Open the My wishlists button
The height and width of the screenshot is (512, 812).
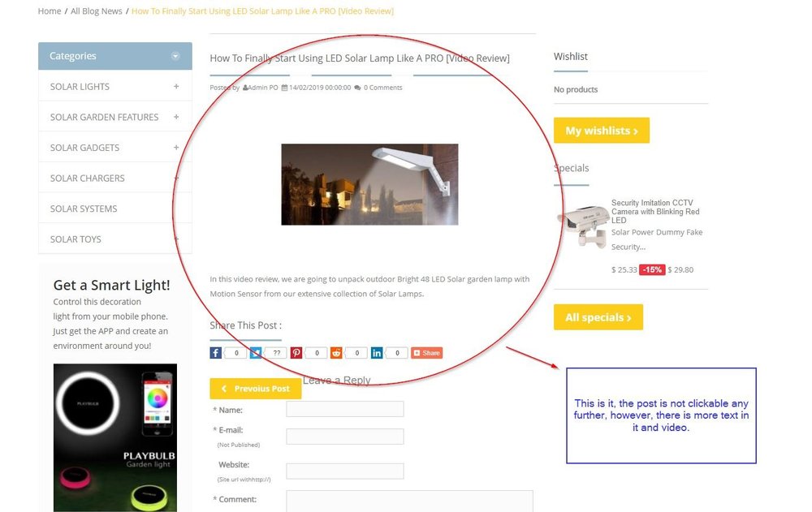601,130
